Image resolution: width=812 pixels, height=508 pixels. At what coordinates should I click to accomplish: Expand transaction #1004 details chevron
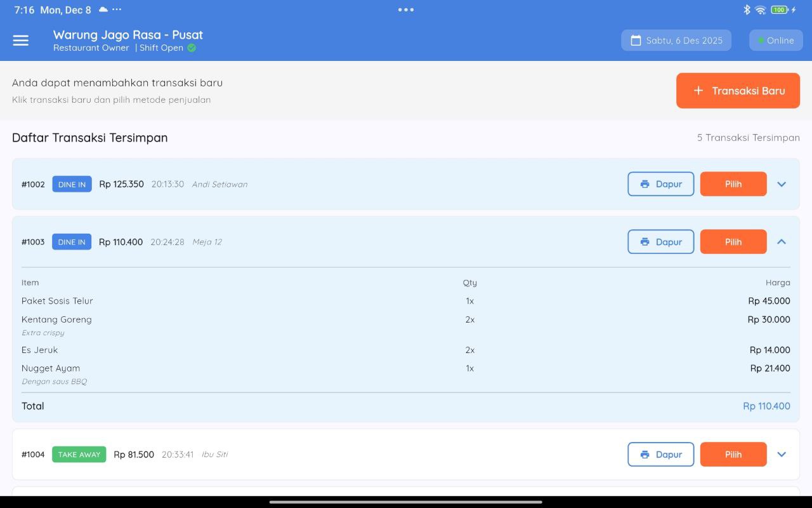[x=782, y=454]
